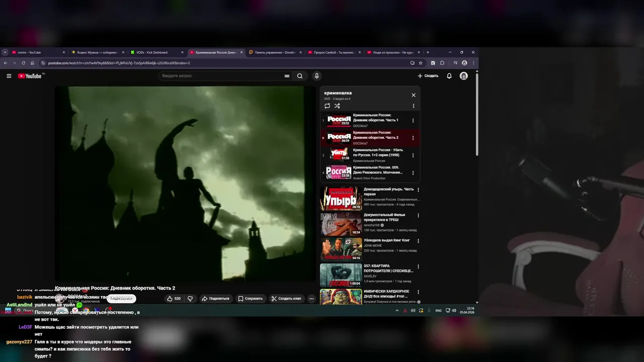Click the video player area

click(x=185, y=184)
